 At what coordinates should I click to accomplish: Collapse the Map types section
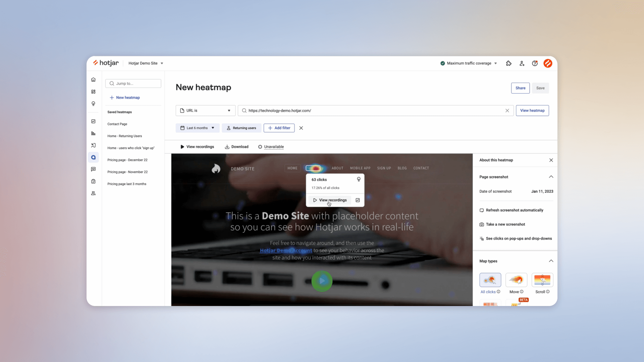pyautogui.click(x=551, y=261)
